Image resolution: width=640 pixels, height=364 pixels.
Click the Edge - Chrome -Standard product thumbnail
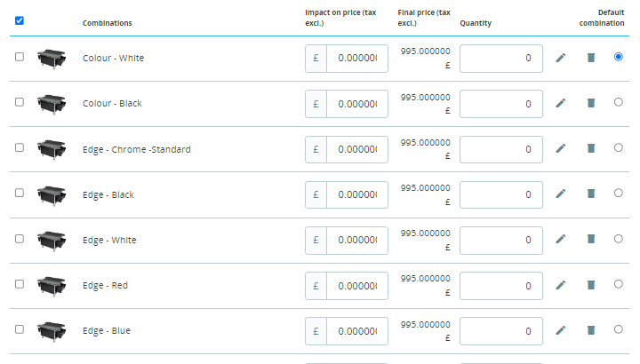click(52, 149)
